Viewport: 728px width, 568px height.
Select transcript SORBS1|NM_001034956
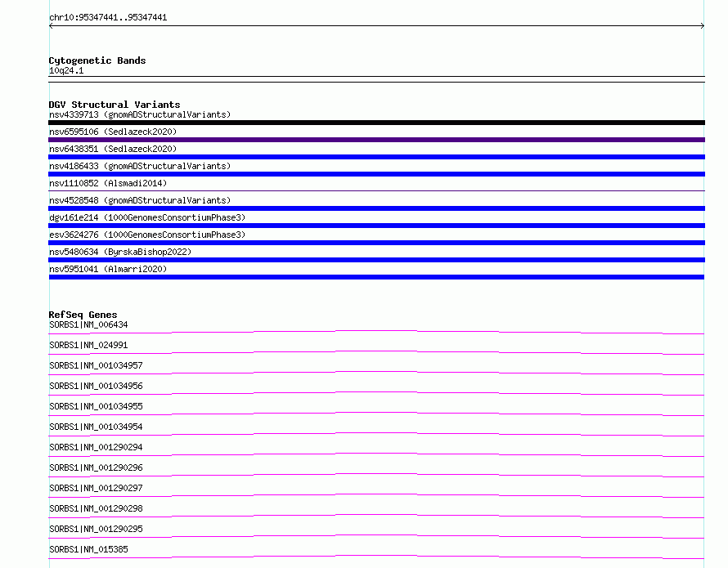tap(96, 386)
